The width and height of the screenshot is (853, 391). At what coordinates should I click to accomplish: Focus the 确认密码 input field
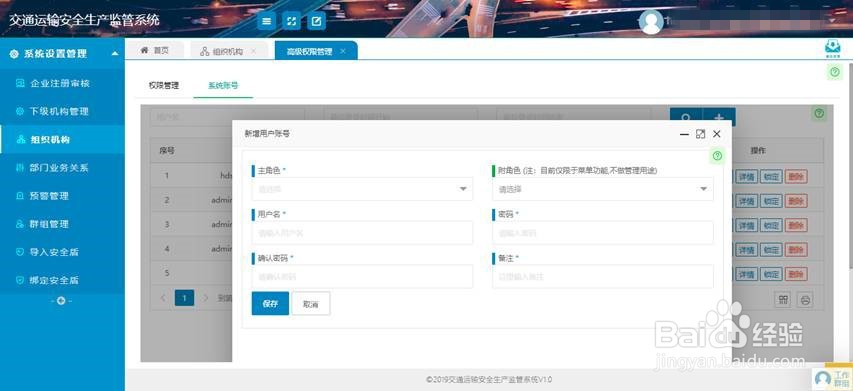tap(362, 276)
